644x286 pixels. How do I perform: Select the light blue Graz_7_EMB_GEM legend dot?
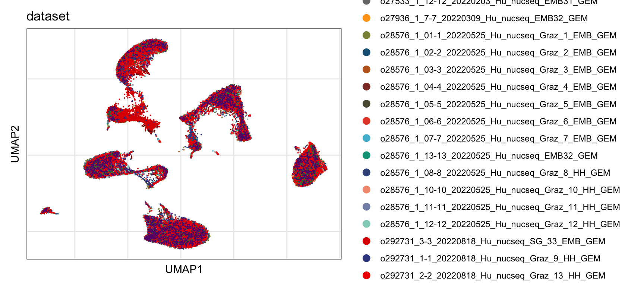point(366,139)
